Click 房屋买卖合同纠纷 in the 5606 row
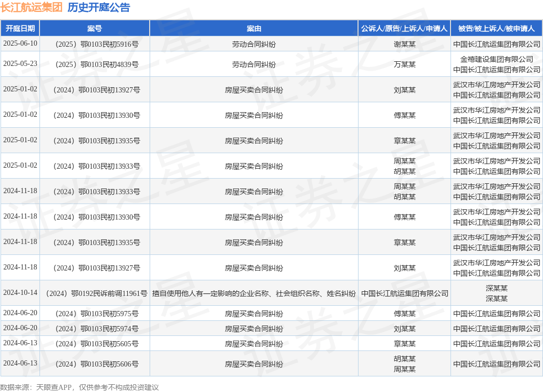Viewport: 543px width, 392px height. 254,364
